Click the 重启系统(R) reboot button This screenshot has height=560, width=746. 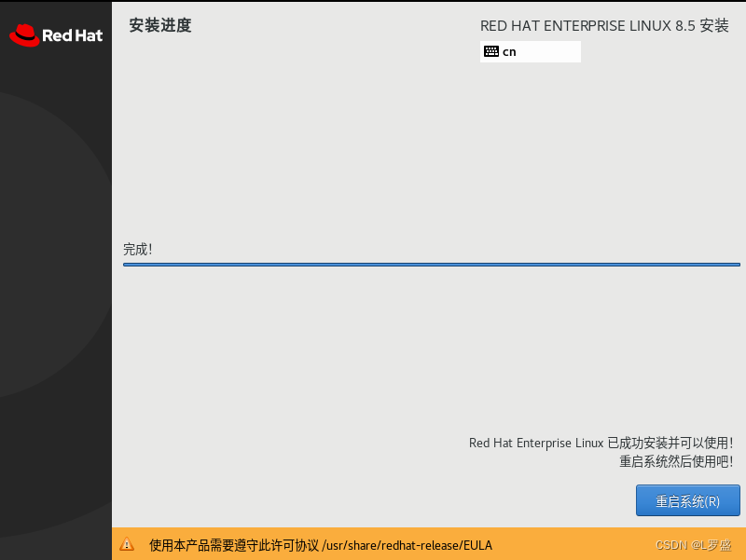click(687, 500)
